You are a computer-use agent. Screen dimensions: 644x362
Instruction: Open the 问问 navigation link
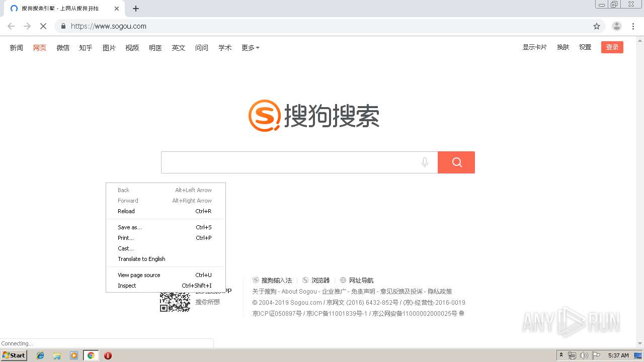click(202, 48)
